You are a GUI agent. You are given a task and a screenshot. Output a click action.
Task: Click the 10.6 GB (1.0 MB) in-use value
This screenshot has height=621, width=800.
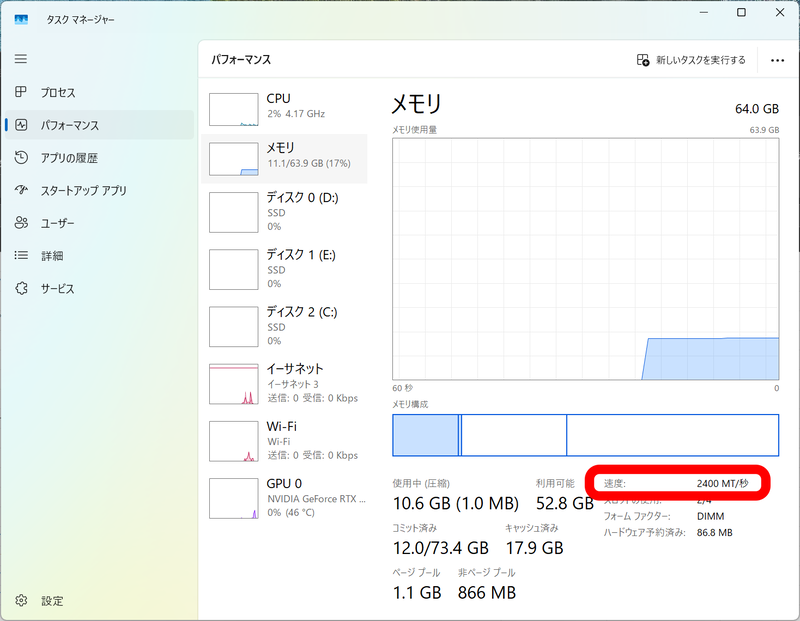click(456, 503)
